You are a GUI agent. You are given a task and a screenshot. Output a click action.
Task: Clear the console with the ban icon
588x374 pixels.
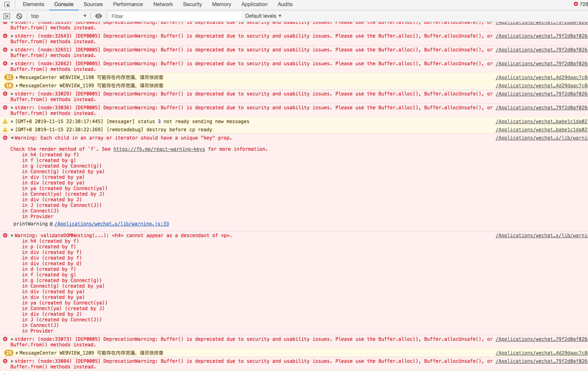(x=19, y=16)
